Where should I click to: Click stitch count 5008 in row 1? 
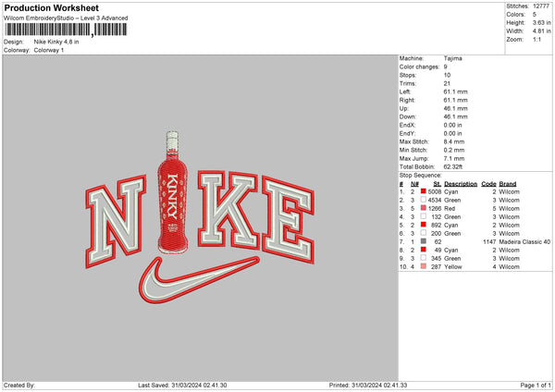[x=435, y=191]
